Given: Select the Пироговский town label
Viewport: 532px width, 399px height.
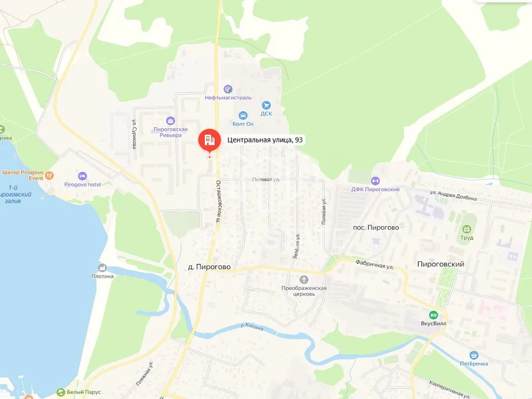Looking at the screenshot, I should [441, 264].
